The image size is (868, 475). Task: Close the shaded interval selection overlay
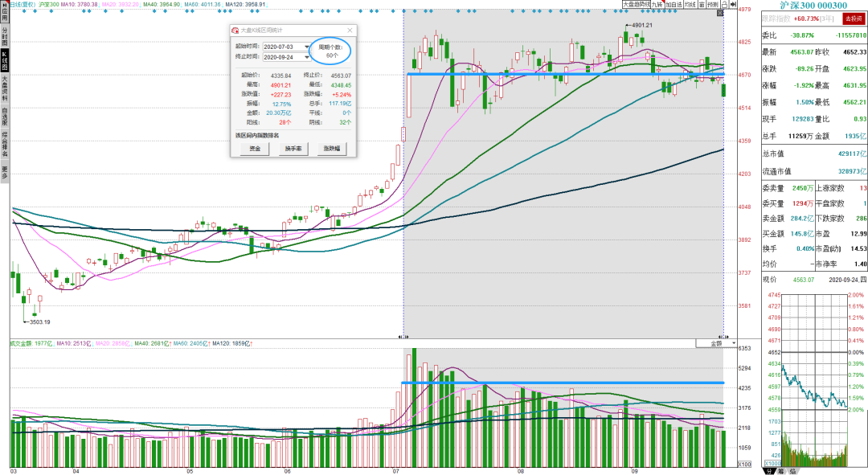point(720,13)
